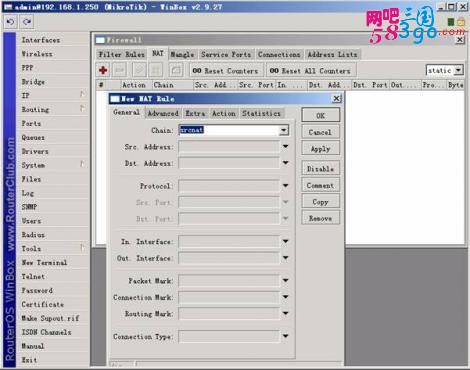Open the Chain dropdown list
Viewport: 470px width, 370px height.
point(284,130)
